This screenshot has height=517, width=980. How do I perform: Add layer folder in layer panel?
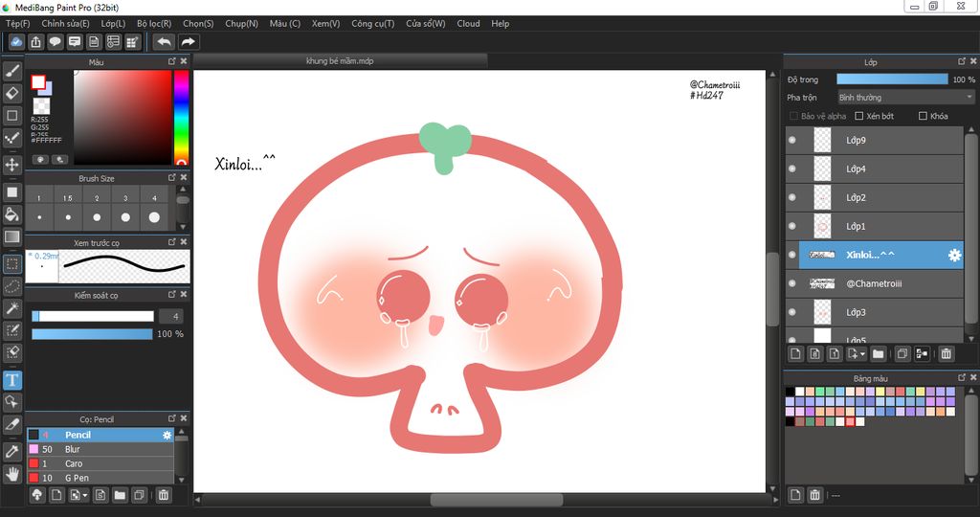[879, 354]
